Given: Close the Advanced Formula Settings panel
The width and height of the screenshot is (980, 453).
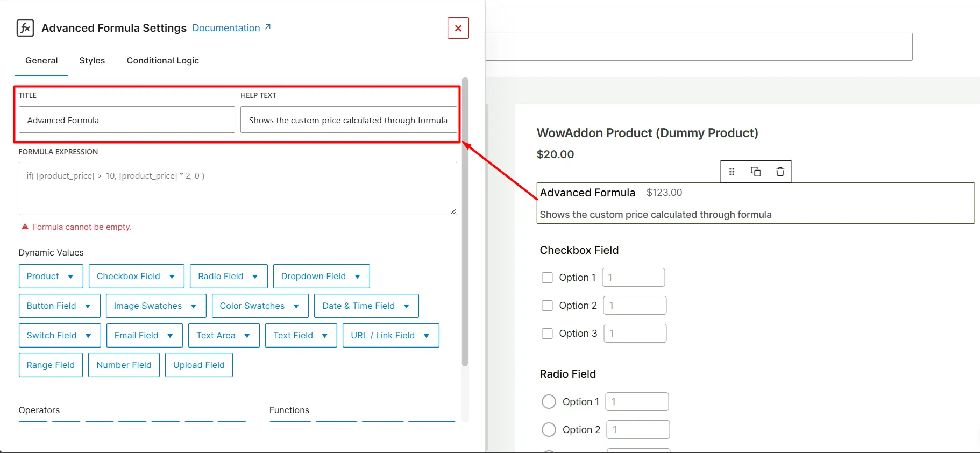Looking at the screenshot, I should (x=458, y=28).
